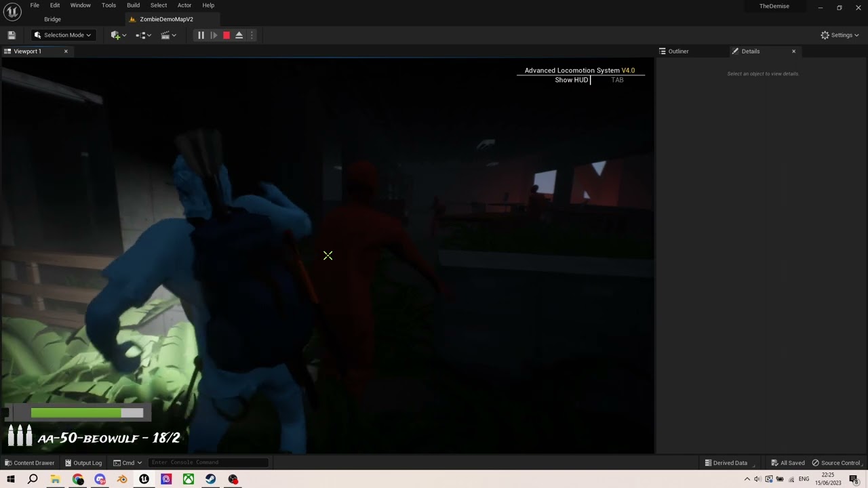
Task: Open the Add content cube dropdown
Action: [119, 35]
